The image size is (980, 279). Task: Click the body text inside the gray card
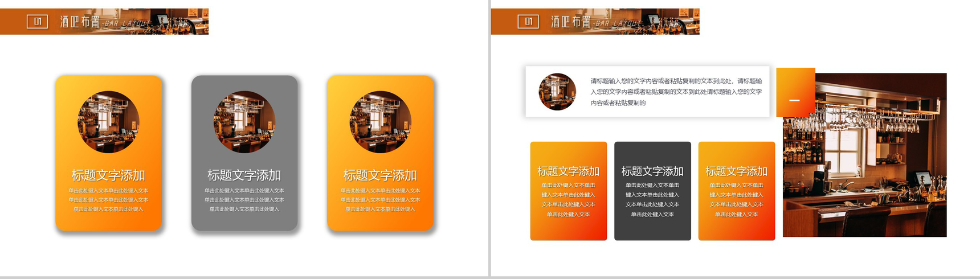click(244, 200)
